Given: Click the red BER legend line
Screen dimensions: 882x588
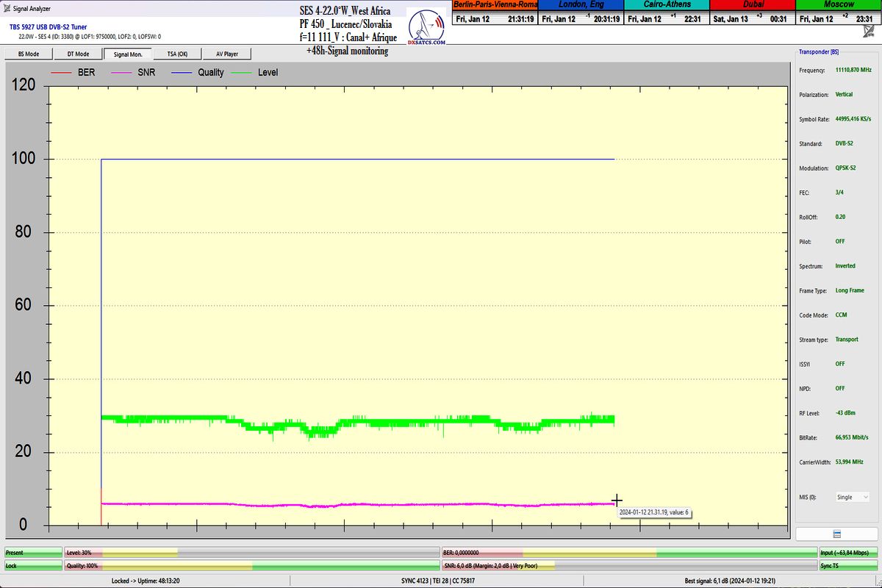Looking at the screenshot, I should (x=62, y=73).
